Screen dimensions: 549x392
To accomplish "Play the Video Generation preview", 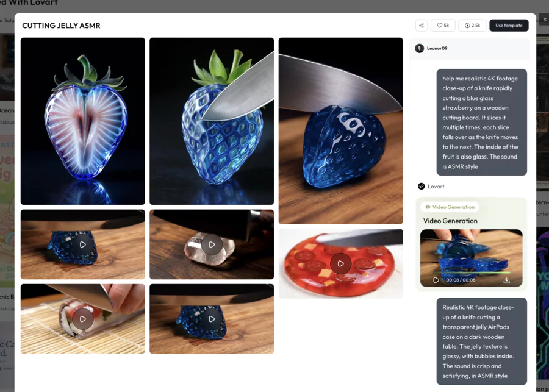I will (436, 280).
